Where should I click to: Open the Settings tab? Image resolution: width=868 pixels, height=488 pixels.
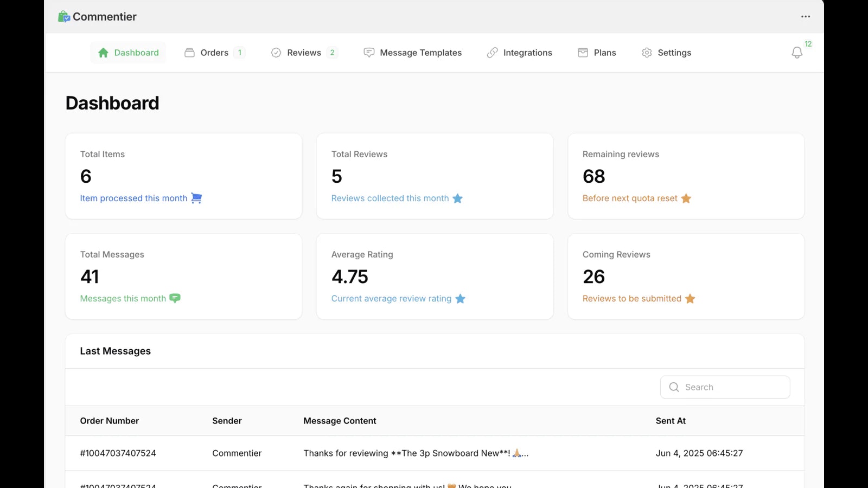[666, 53]
